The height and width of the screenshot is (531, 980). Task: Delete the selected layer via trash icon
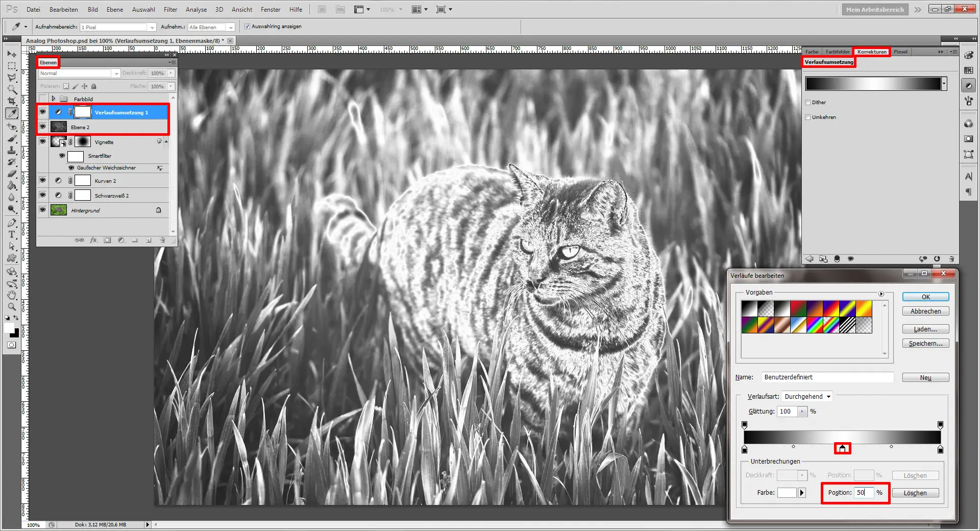[162, 240]
